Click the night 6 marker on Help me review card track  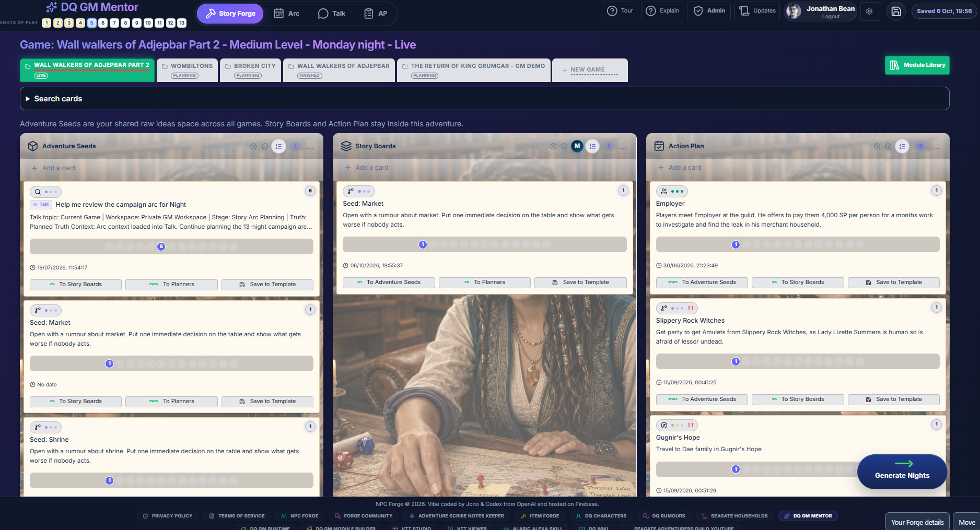(161, 246)
